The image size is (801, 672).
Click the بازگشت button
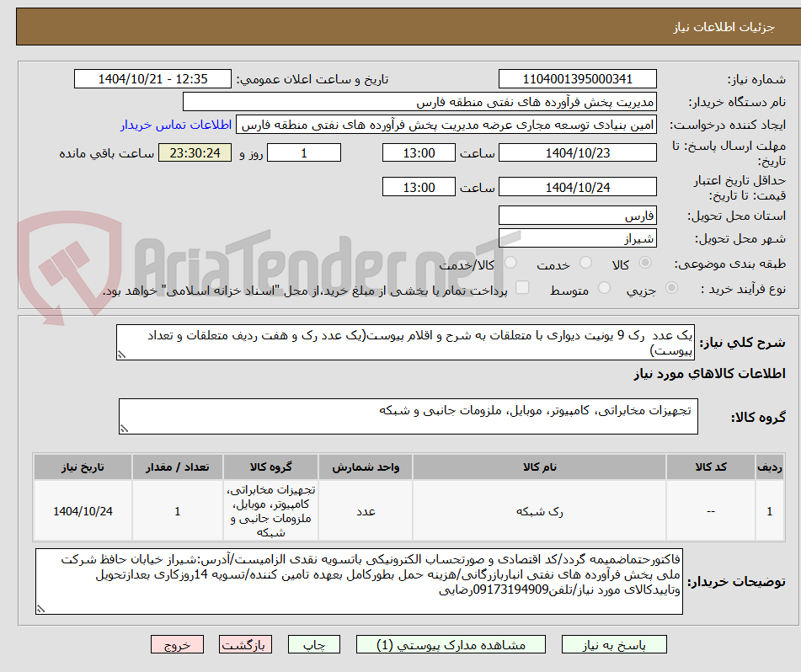tap(245, 644)
